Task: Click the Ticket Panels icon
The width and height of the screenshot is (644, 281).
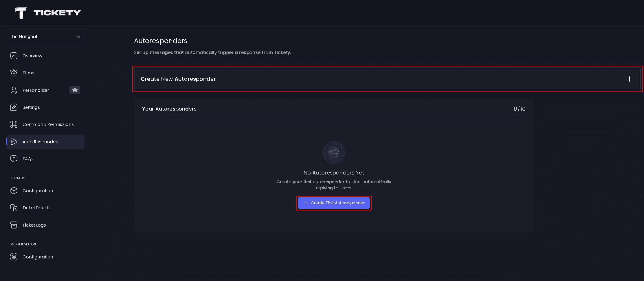Action: pos(14,207)
